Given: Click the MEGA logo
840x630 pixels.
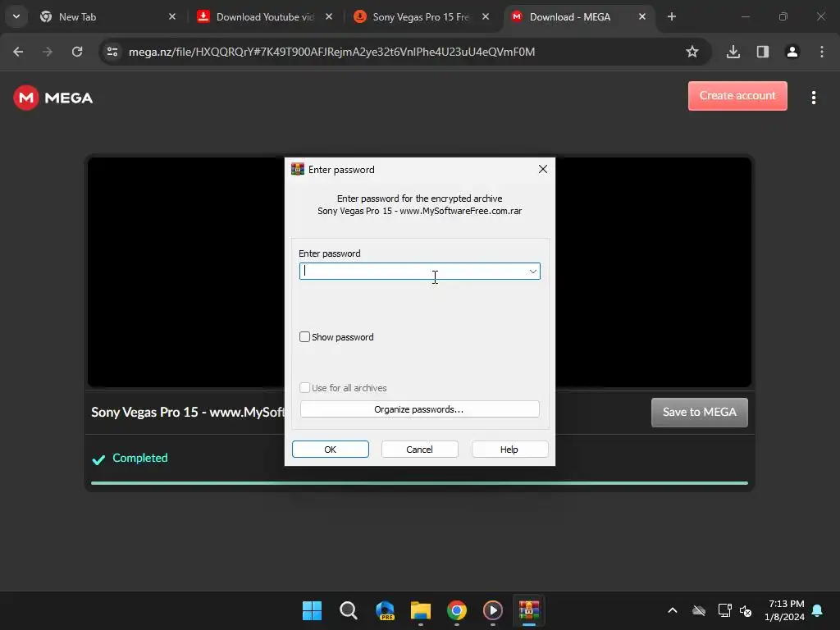Looking at the screenshot, I should [x=53, y=98].
